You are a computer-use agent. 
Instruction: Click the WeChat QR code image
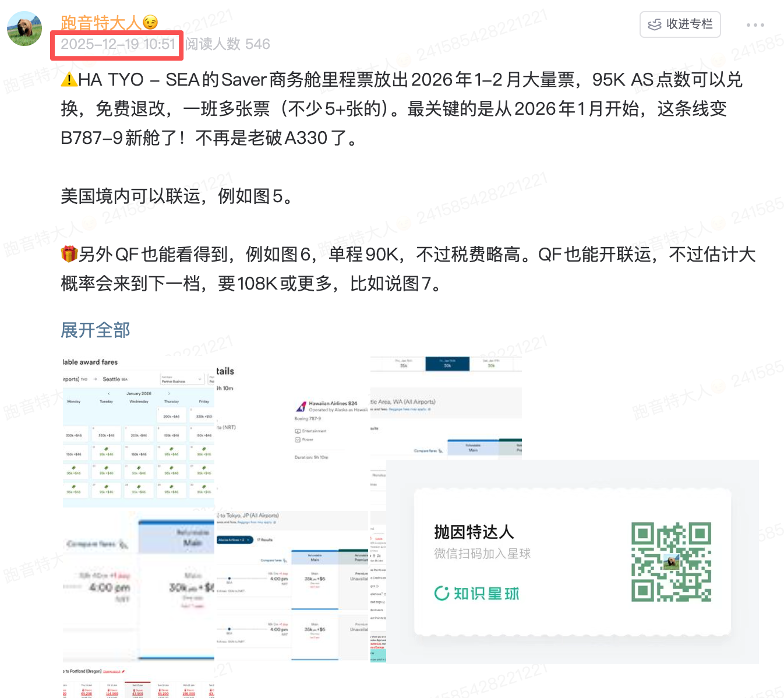point(670,563)
